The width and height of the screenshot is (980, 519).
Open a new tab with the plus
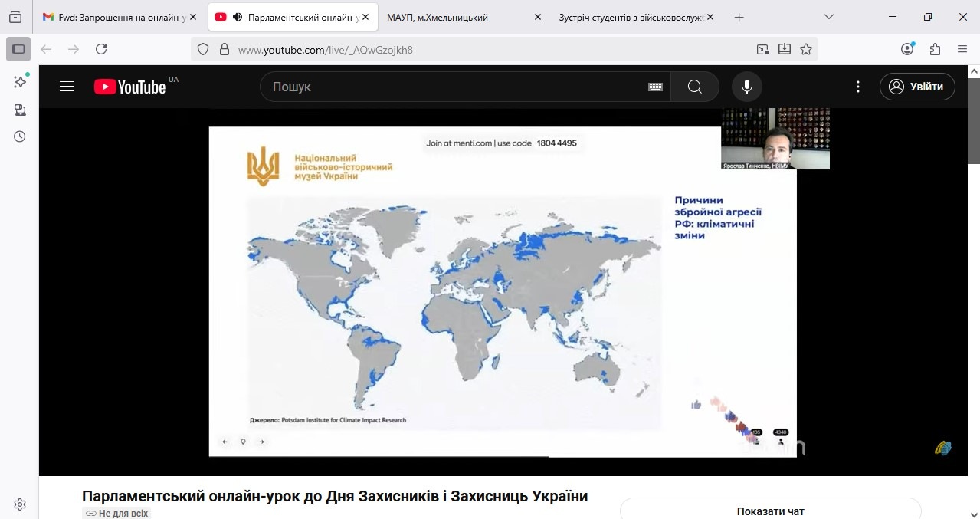(739, 17)
